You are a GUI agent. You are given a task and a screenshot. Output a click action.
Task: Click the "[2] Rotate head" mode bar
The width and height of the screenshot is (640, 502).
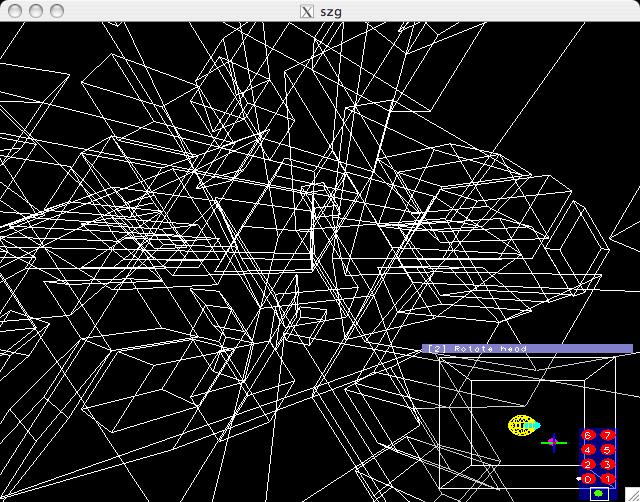pyautogui.click(x=527, y=349)
